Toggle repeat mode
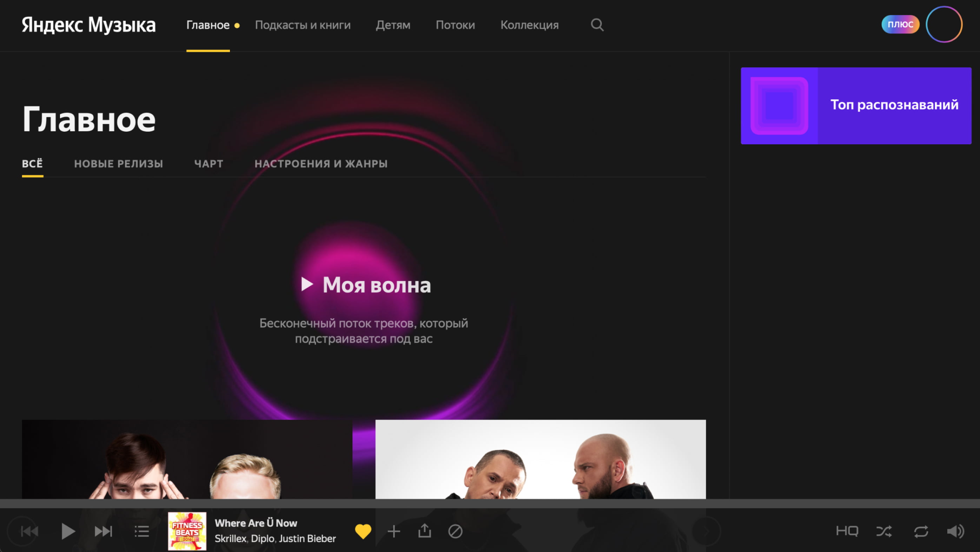980x552 pixels. (x=921, y=531)
